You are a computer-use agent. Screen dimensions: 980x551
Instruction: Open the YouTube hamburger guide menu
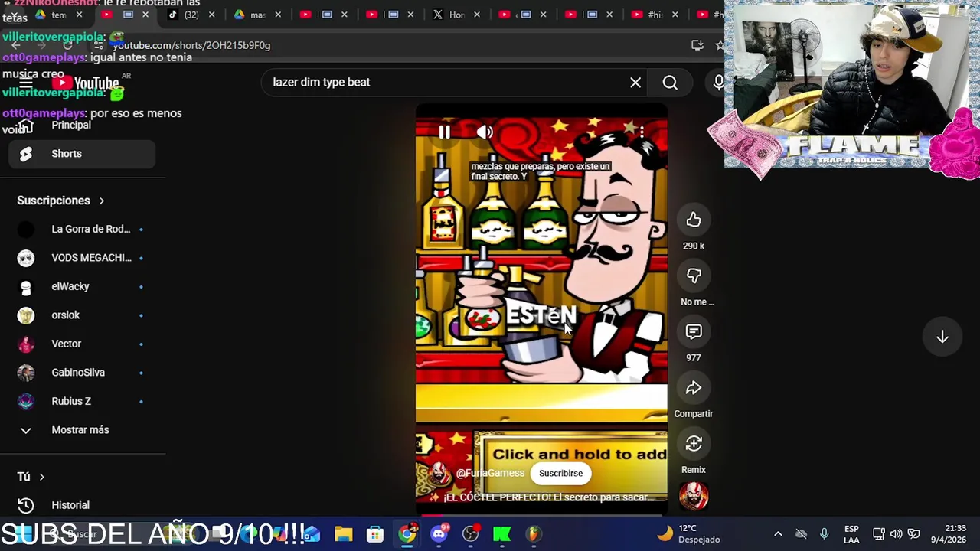pos(26,83)
